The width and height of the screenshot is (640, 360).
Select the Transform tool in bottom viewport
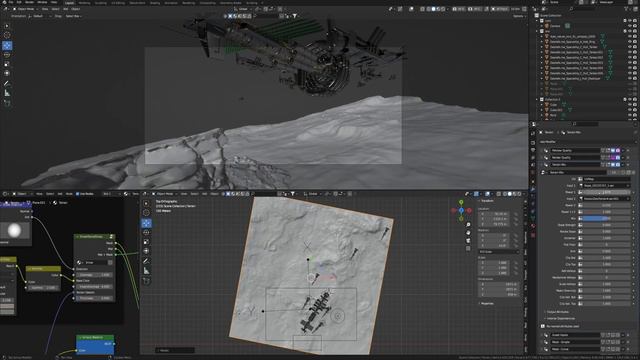coord(146,251)
